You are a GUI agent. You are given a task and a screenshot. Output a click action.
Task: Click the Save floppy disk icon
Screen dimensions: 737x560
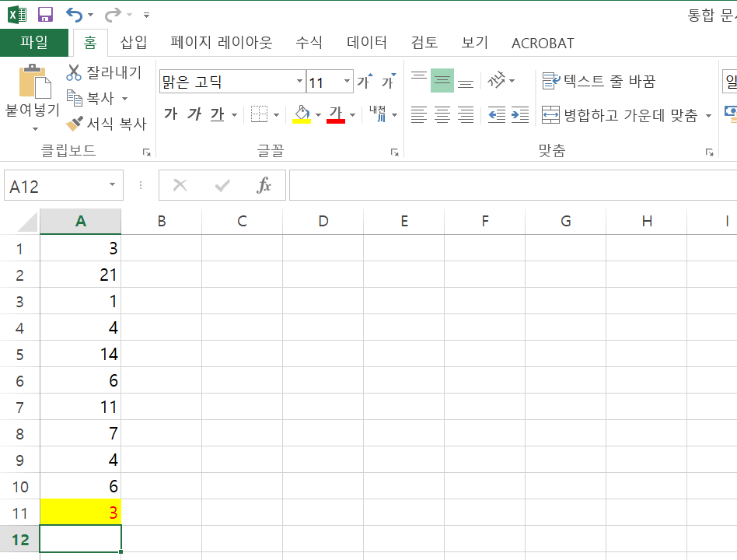(x=45, y=15)
